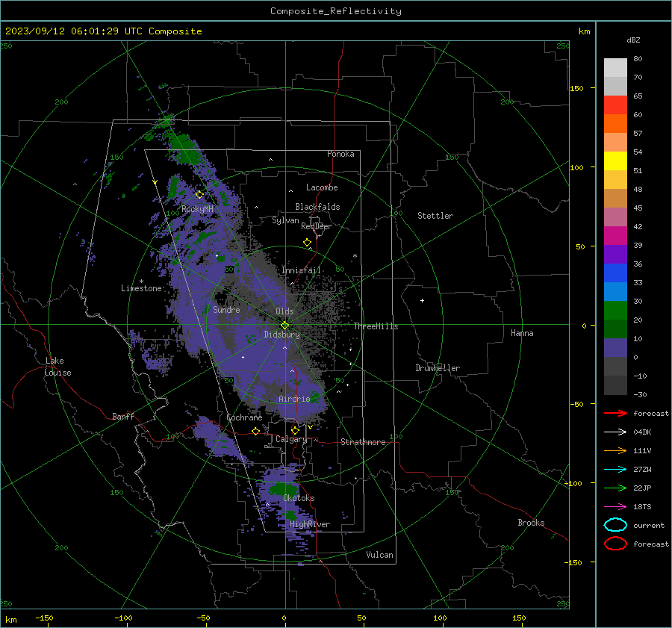Click the light gray swatch between 80 and 70
This screenshot has width=672, height=628.
point(615,67)
